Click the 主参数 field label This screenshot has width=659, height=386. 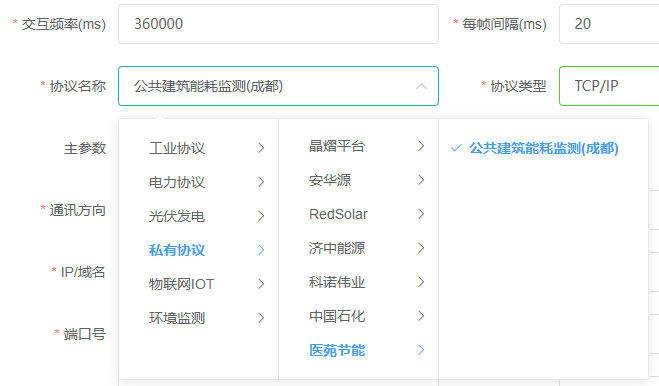pyautogui.click(x=84, y=148)
